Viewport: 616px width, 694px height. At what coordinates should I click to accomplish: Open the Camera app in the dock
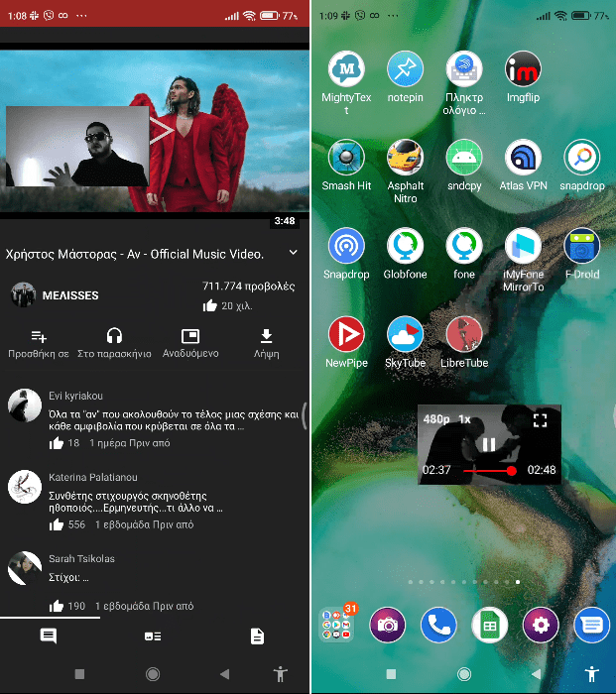point(388,625)
